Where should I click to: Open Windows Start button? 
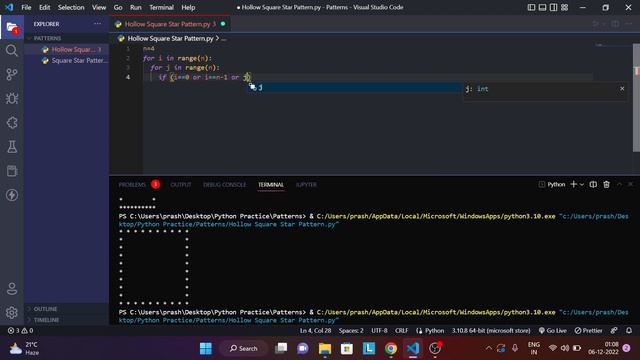pyautogui.click(x=206, y=348)
